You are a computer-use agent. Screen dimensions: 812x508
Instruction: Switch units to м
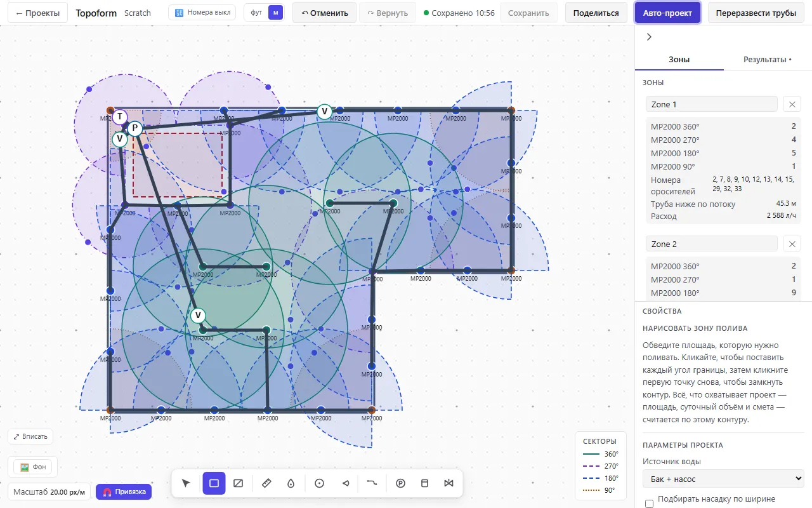(x=275, y=13)
